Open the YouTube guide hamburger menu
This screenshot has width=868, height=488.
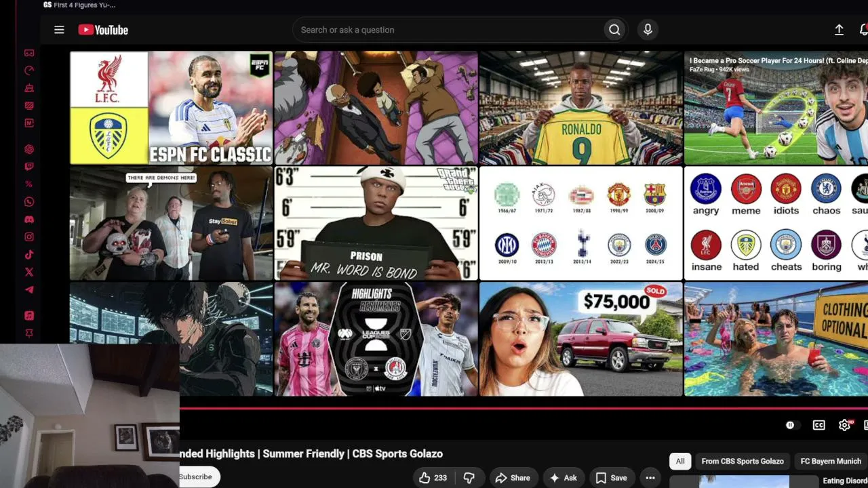pyautogui.click(x=59, y=30)
